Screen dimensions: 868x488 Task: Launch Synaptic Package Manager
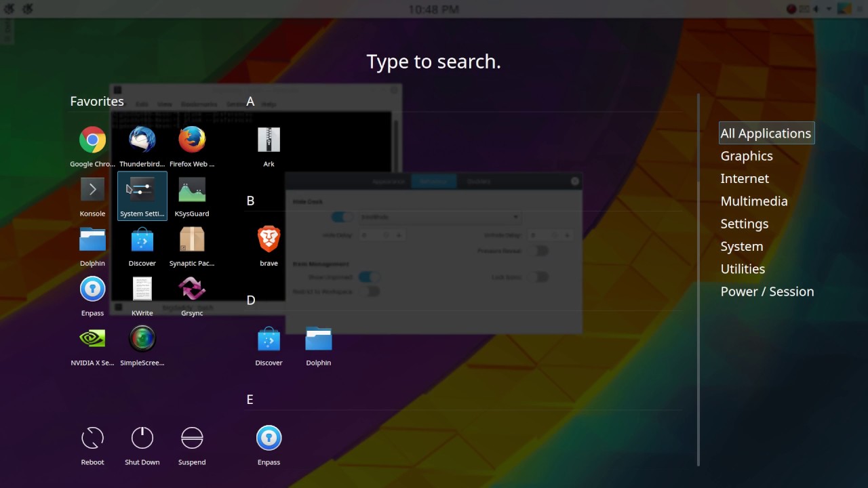pos(192,245)
